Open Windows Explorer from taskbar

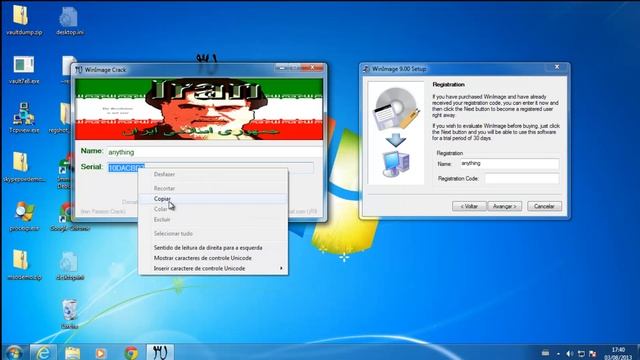coord(72,352)
